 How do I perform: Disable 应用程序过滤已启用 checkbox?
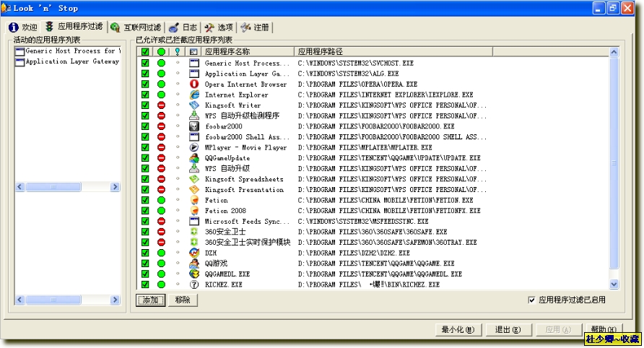(x=531, y=300)
